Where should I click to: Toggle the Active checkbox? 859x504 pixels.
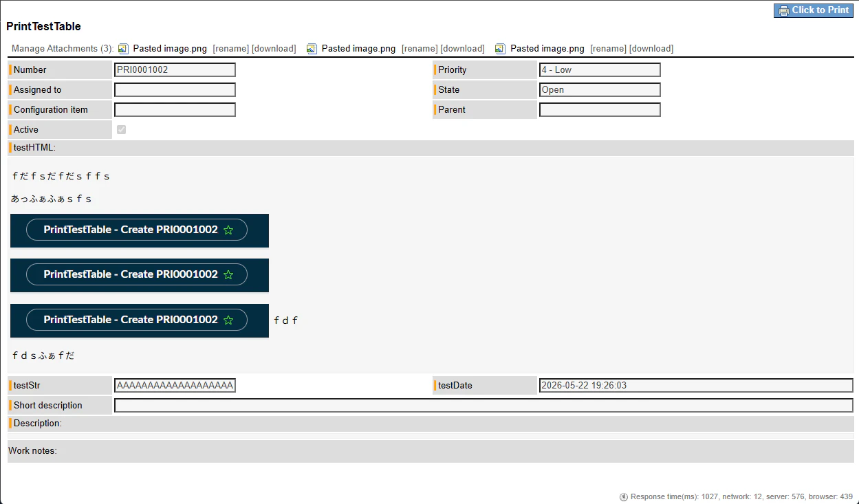tap(122, 129)
